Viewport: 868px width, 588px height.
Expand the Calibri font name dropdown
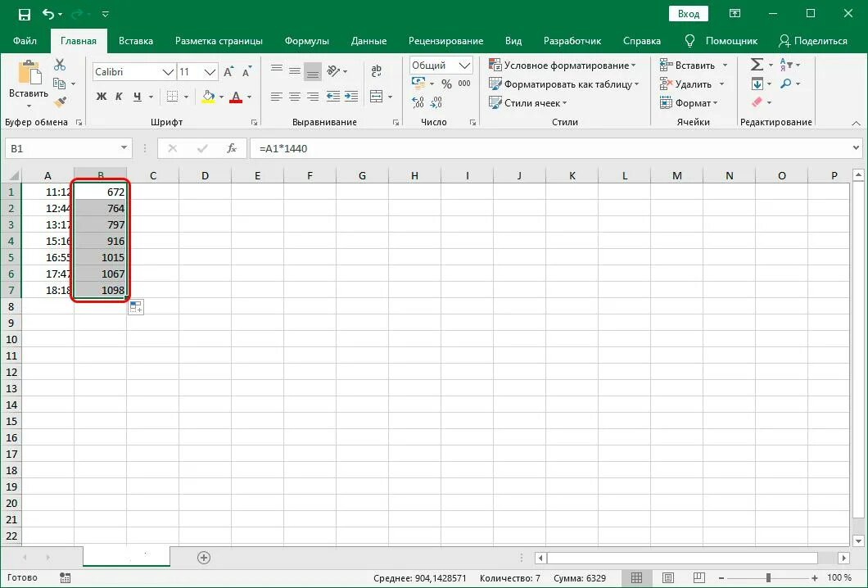(x=168, y=72)
